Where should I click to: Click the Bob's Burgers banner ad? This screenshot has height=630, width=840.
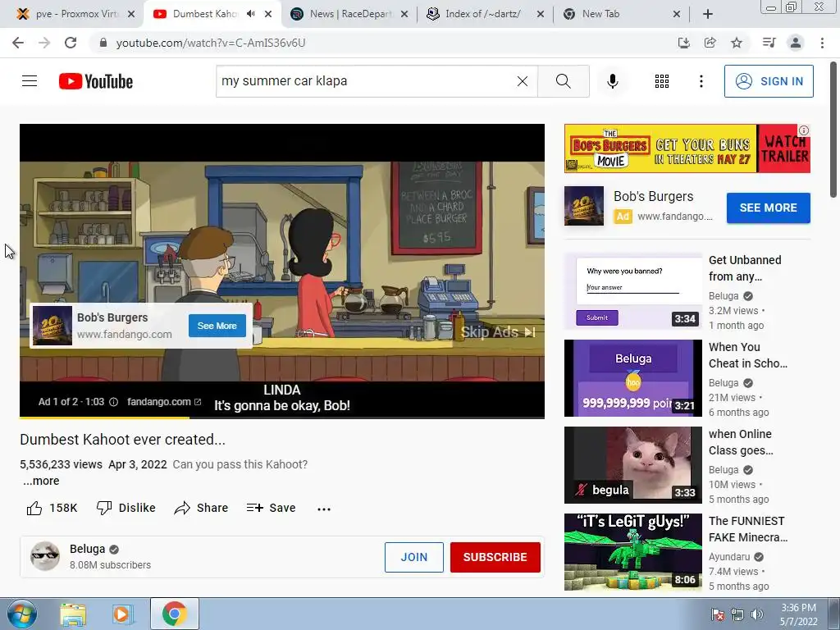pos(687,148)
